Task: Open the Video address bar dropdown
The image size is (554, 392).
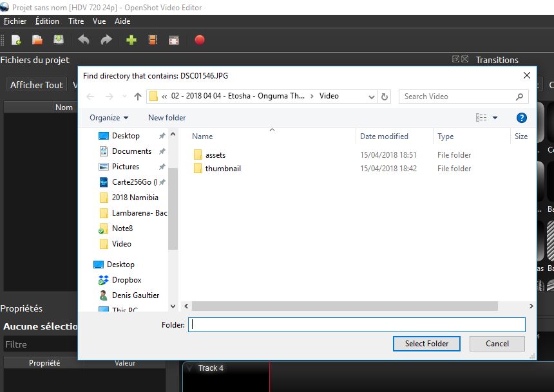Action: tap(372, 97)
